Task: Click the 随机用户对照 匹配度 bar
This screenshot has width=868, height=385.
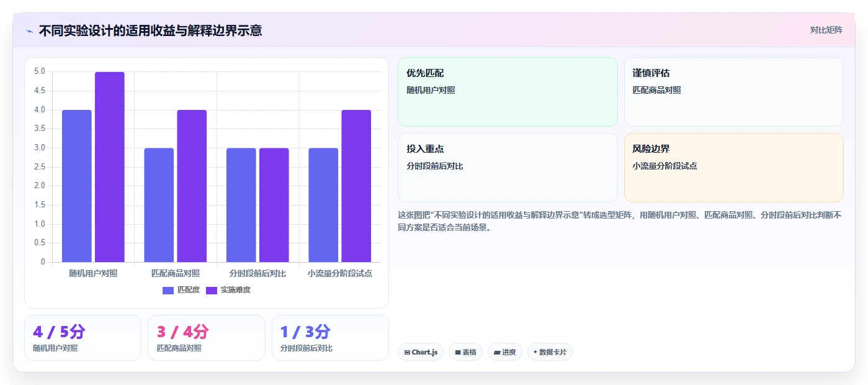Action: 77,186
